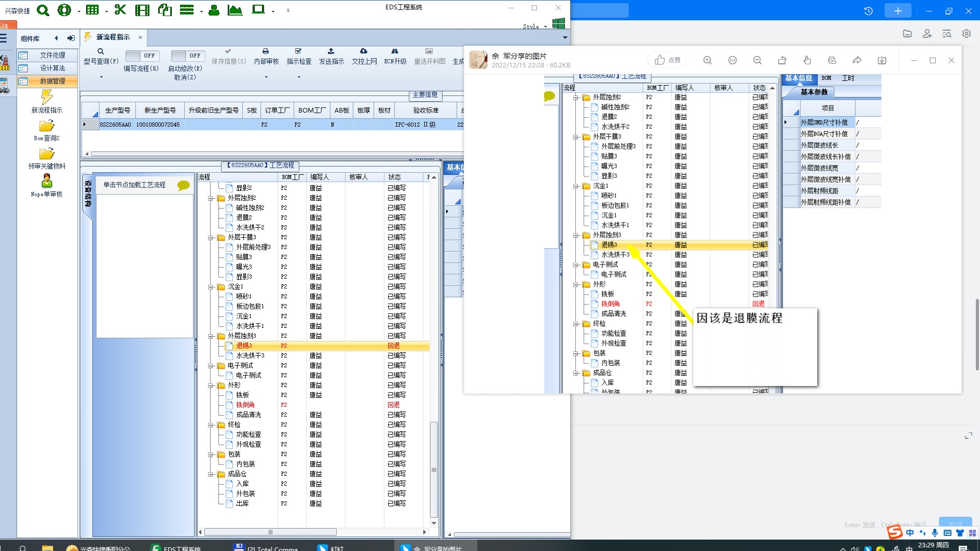Click 文控上网 cloud upload icon
Image resolution: width=980 pixels, height=551 pixels.
(x=364, y=51)
